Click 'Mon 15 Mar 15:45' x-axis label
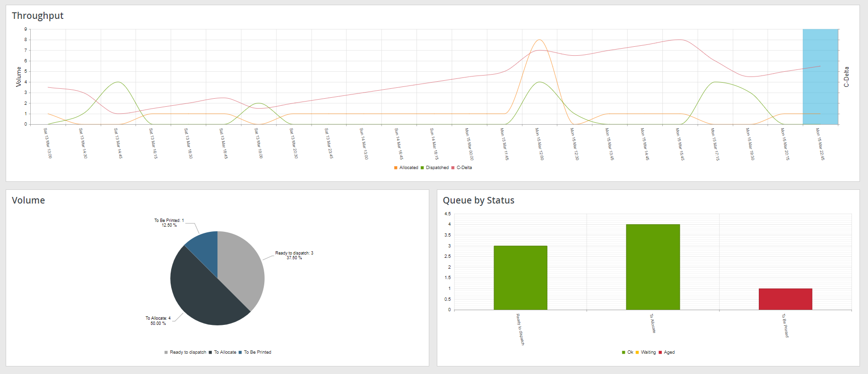868x374 pixels. point(680,144)
